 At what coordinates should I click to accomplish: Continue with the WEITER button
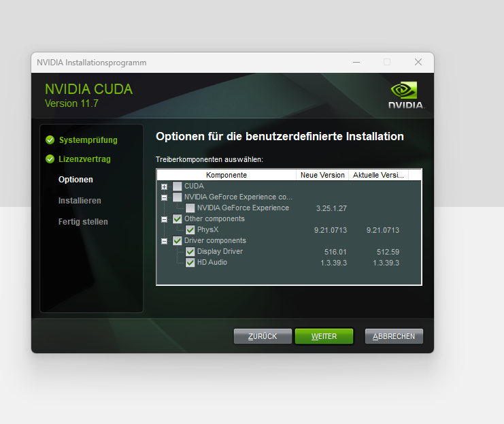tap(324, 336)
